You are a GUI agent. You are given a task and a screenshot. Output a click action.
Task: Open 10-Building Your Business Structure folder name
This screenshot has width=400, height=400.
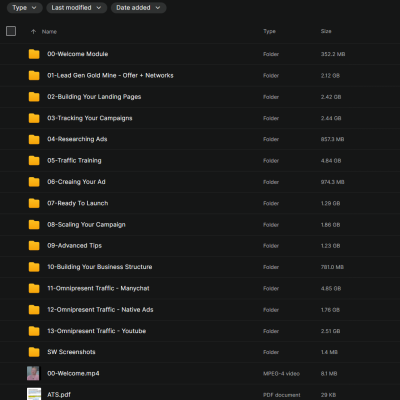pos(100,267)
